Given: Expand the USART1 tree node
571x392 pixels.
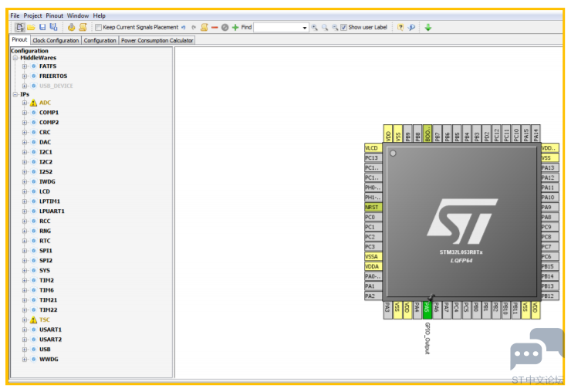Looking at the screenshot, I should [25, 329].
